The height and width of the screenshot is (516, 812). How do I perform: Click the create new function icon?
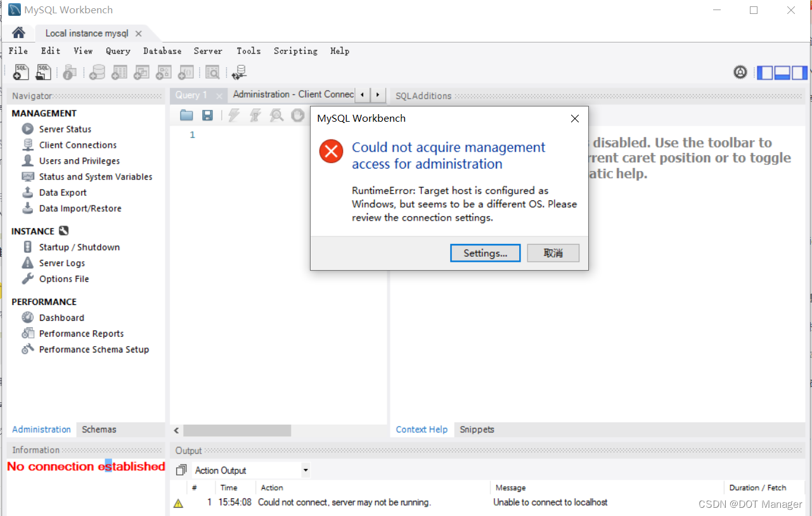186,72
